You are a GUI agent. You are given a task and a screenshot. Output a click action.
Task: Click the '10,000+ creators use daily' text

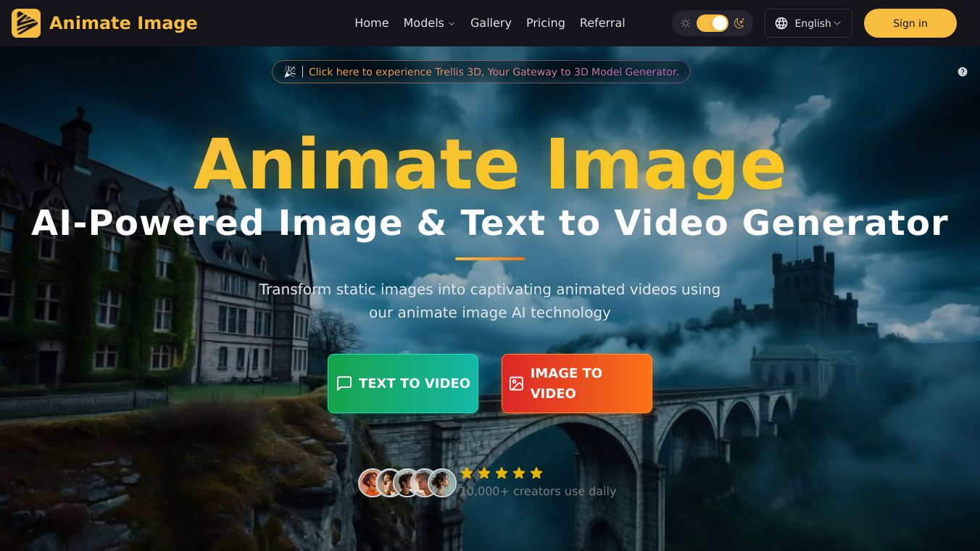[x=538, y=492]
